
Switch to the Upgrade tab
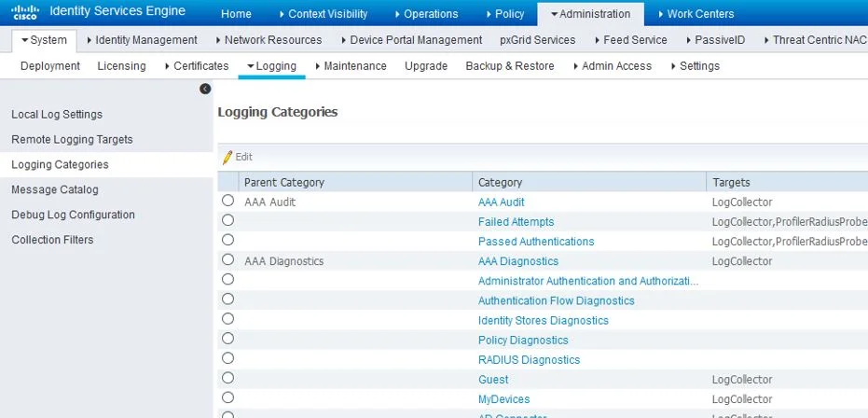(426, 66)
